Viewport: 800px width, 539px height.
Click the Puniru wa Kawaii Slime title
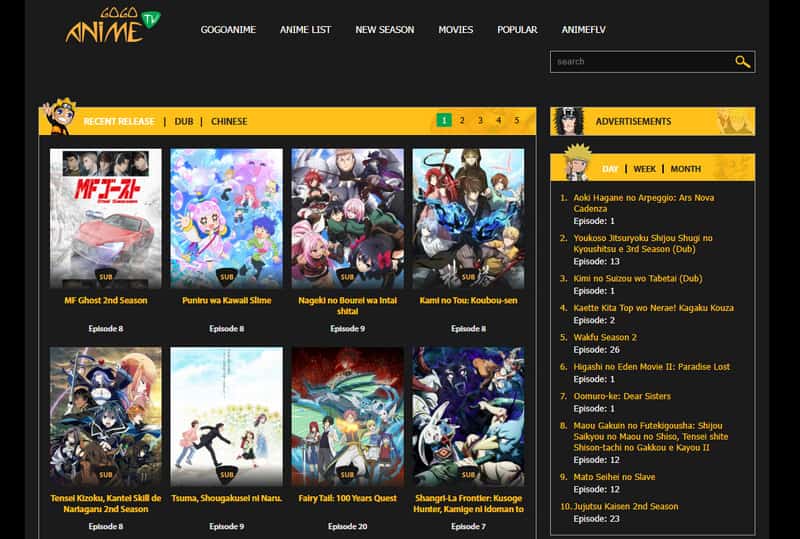[227, 300]
